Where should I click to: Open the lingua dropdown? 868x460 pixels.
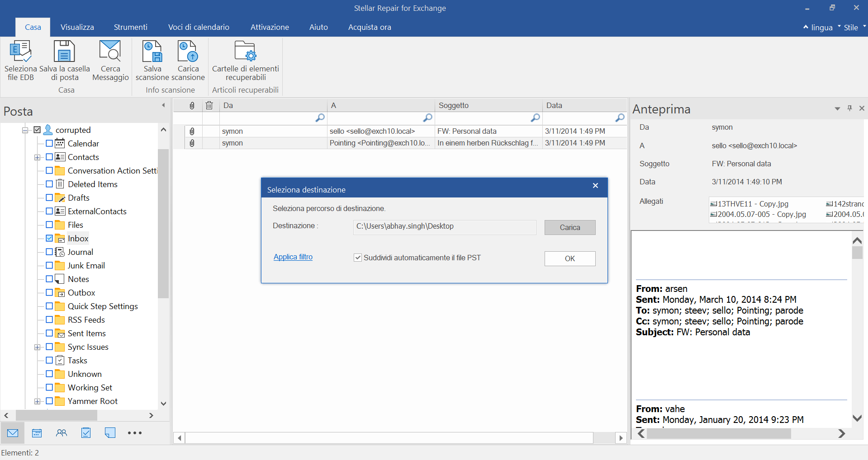(821, 28)
